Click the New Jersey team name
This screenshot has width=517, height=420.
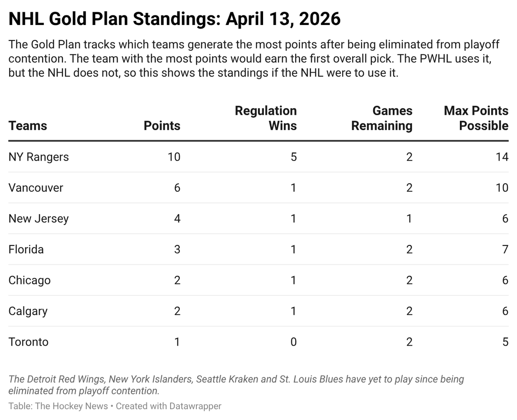pos(39,219)
